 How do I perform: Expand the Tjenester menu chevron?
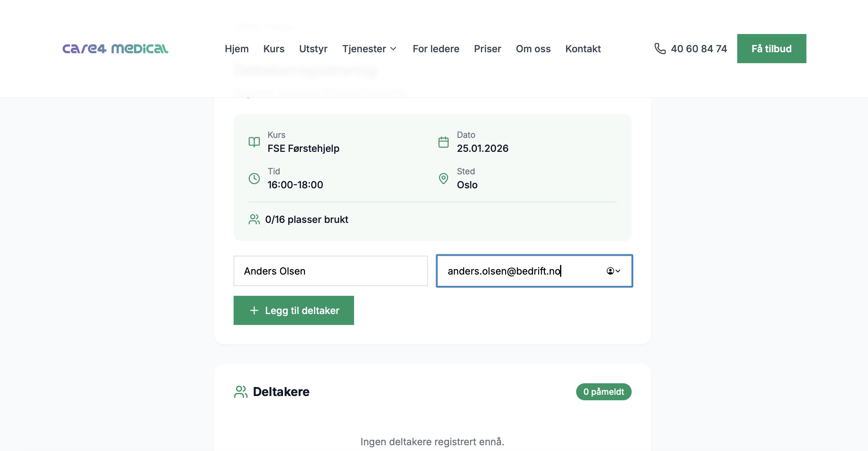pyautogui.click(x=393, y=49)
